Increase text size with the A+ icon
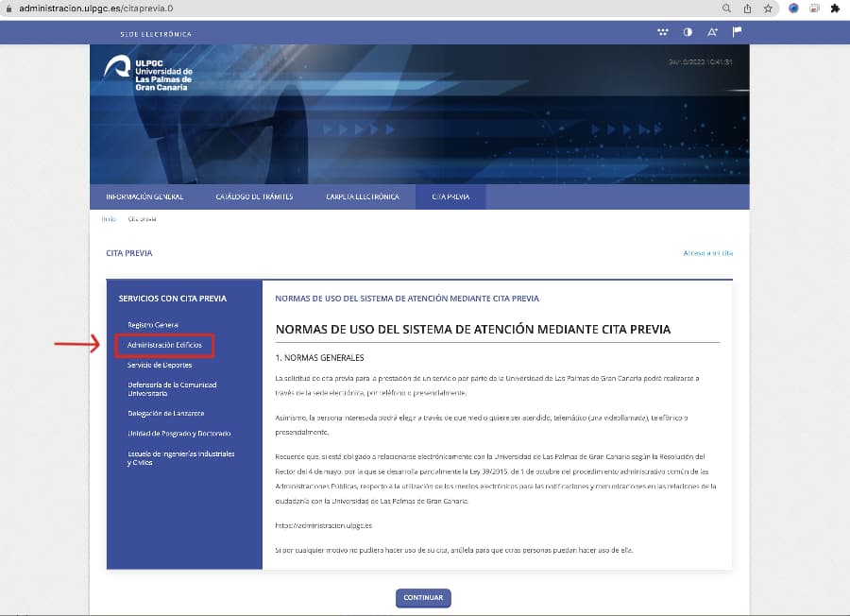The image size is (850, 616). pyautogui.click(x=712, y=32)
